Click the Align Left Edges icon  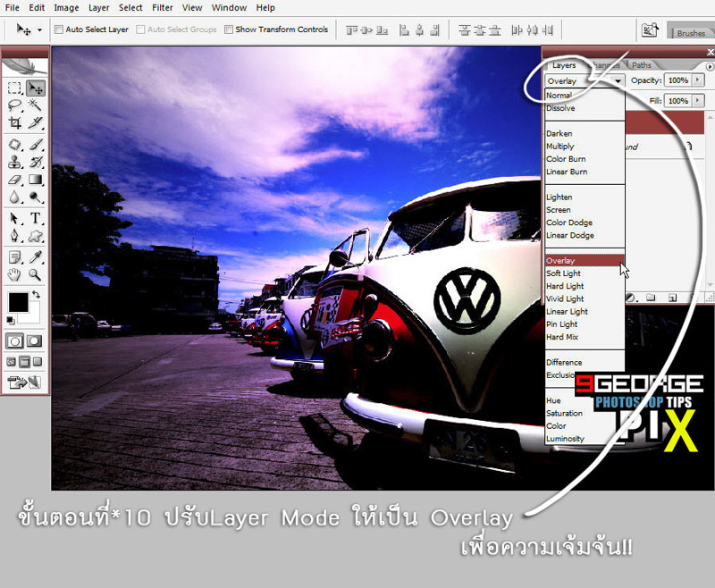[x=404, y=30]
